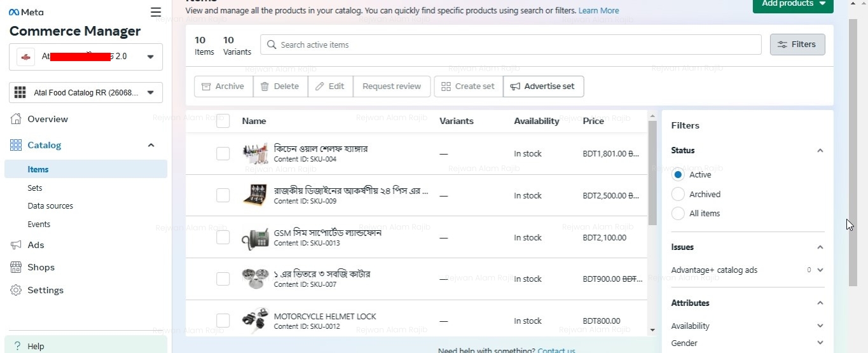Collapse the Status filter section
Image resolution: width=868 pixels, height=353 pixels.
(820, 151)
